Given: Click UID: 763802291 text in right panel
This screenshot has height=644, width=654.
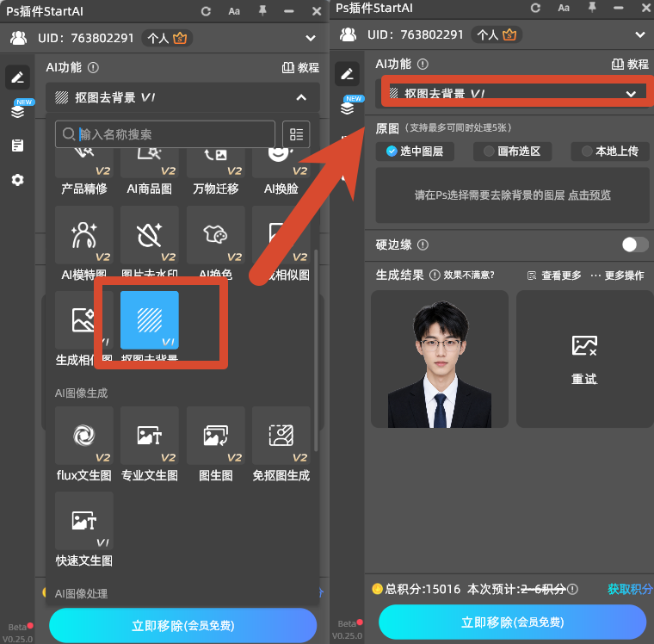Looking at the screenshot, I should [x=416, y=34].
